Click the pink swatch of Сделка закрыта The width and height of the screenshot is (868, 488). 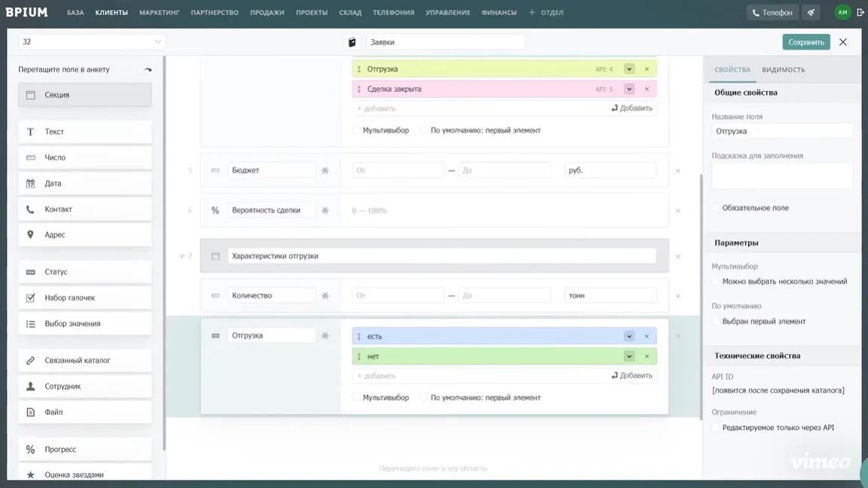pos(629,88)
